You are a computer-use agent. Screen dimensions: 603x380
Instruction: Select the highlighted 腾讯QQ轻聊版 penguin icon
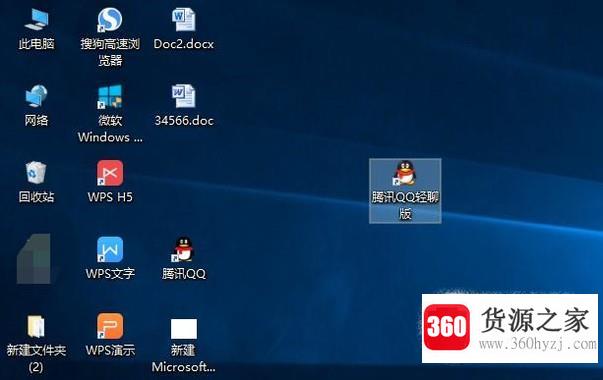[x=405, y=173]
